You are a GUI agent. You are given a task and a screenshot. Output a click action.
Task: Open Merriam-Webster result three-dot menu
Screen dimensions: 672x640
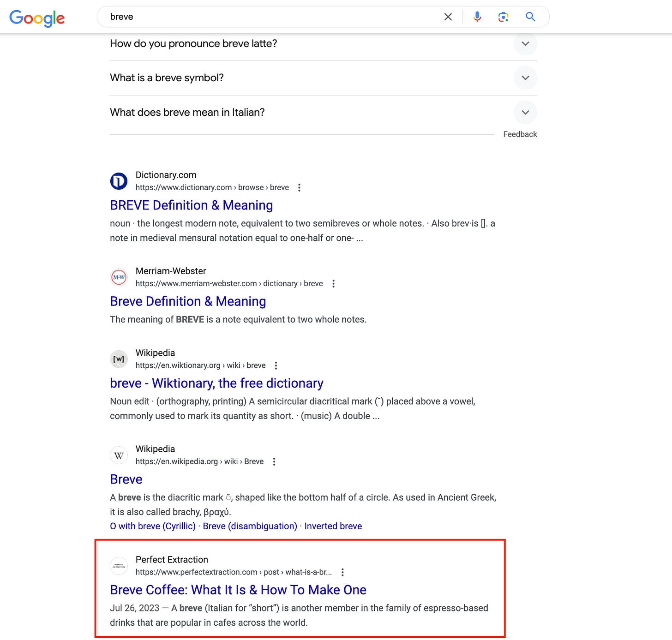(x=333, y=283)
